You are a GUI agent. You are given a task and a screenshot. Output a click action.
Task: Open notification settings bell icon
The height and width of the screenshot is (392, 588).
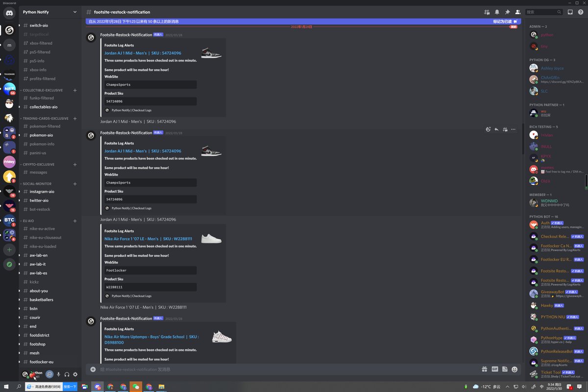coord(497,12)
